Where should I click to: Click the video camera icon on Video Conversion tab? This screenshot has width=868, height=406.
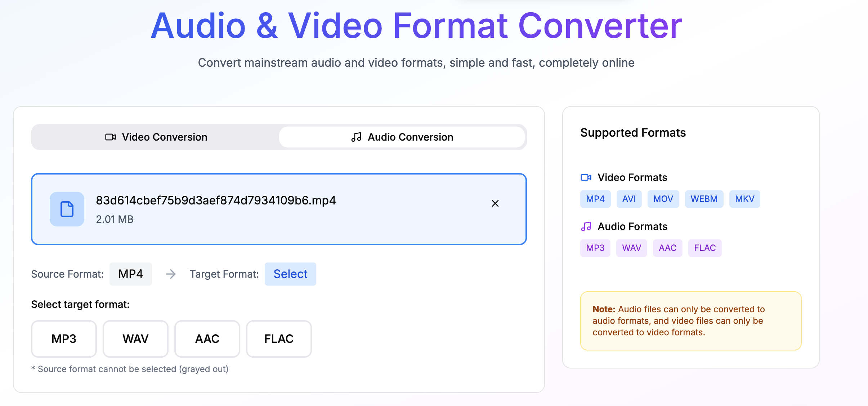(x=110, y=137)
